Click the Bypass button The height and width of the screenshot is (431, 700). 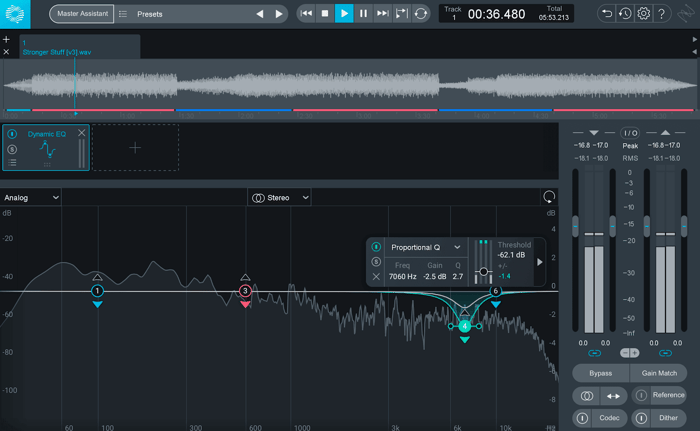[x=600, y=373]
